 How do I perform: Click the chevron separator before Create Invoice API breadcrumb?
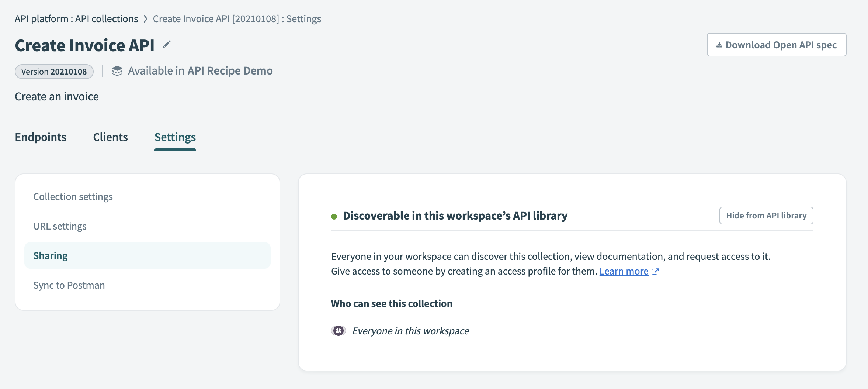coord(145,18)
